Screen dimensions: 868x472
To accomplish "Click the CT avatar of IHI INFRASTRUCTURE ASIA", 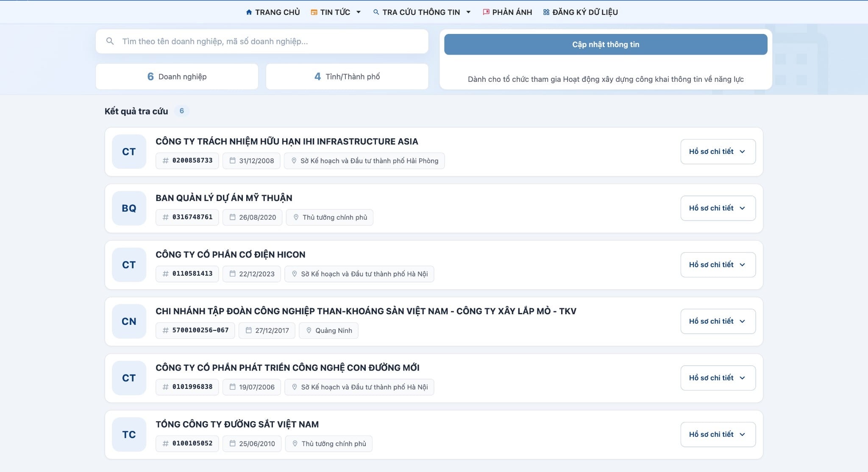I will pyautogui.click(x=129, y=152).
